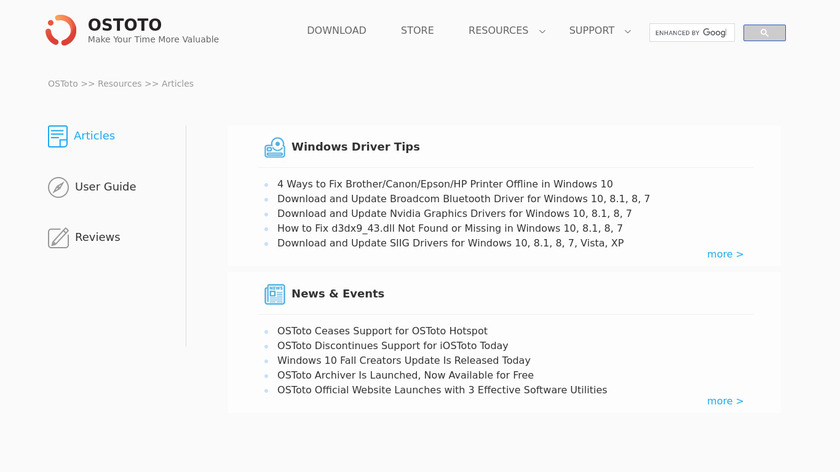
Task: Open OSToto Discontinues Support for iOSToto news
Action: pos(392,346)
